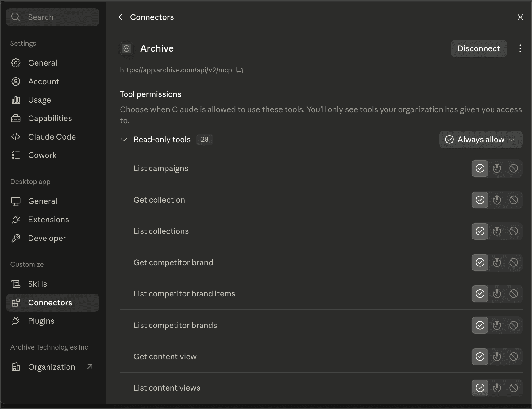Block the Get competitor brand tool
This screenshot has width=532, height=409.
[514, 262]
